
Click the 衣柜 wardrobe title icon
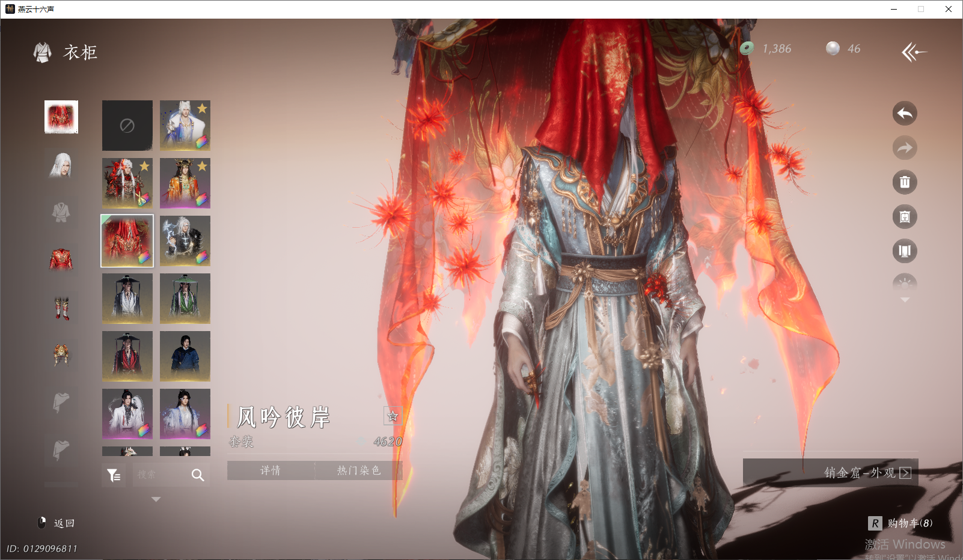(43, 53)
